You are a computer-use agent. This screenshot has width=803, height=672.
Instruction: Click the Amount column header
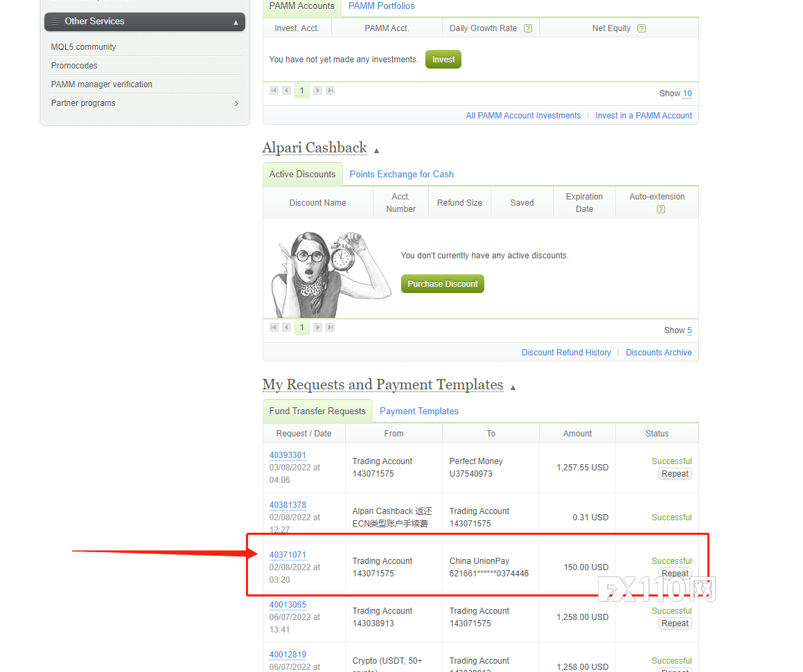coord(577,433)
